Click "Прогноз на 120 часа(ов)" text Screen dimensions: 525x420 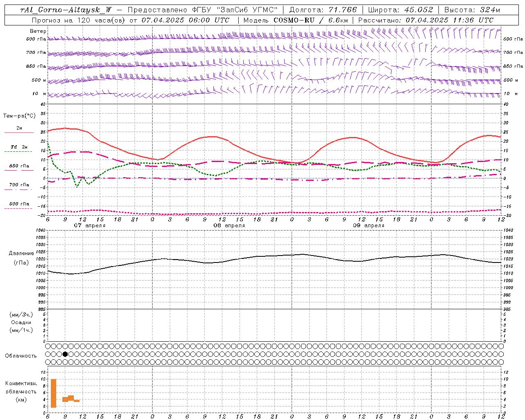[x=79, y=20]
